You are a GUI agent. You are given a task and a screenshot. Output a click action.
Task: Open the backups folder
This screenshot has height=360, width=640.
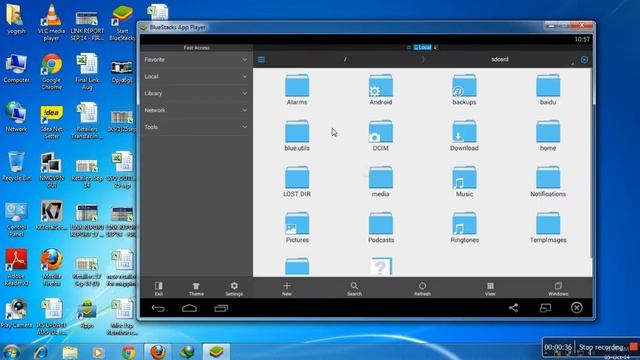[464, 89]
